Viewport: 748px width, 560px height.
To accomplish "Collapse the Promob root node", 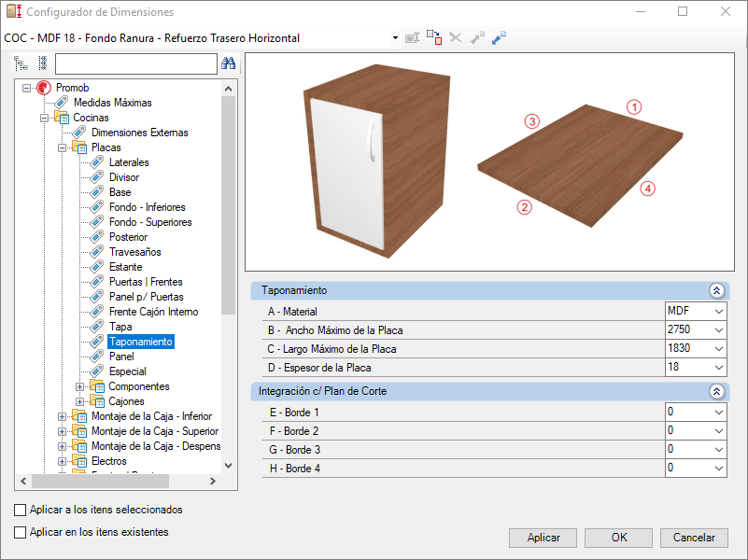I will coord(27,88).
